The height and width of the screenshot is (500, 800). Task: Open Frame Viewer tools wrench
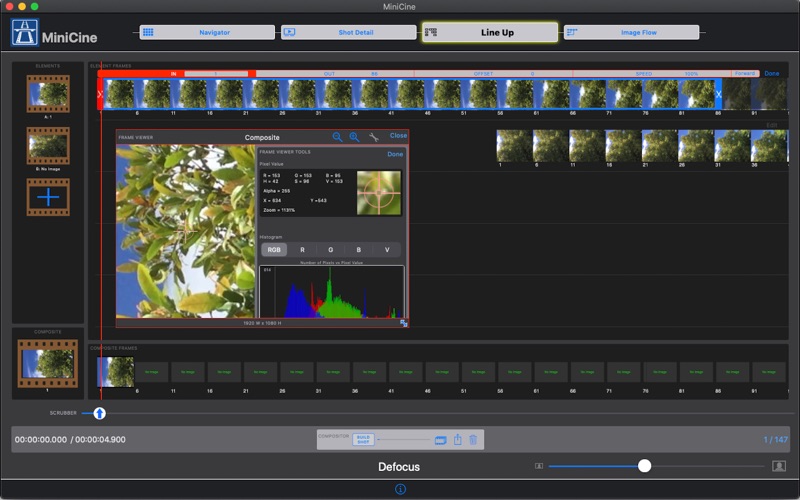(373, 137)
